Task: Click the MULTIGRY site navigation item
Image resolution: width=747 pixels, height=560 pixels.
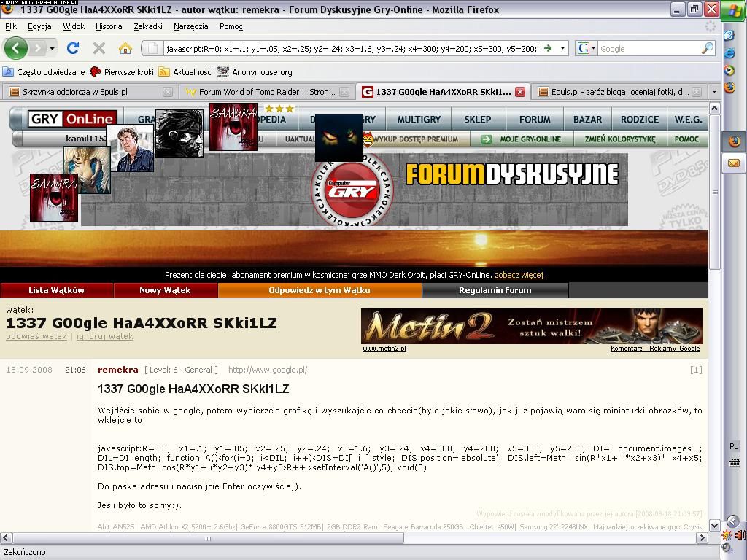Action: [419, 120]
